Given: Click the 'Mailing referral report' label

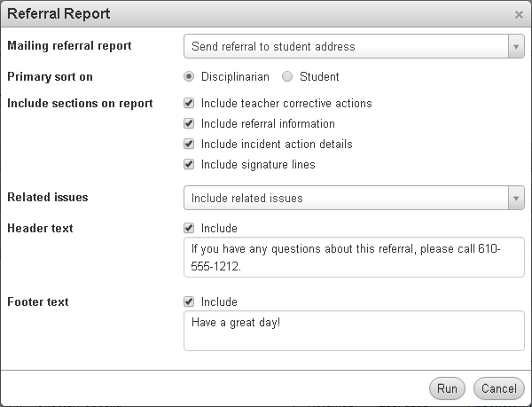Looking at the screenshot, I should [x=69, y=46].
